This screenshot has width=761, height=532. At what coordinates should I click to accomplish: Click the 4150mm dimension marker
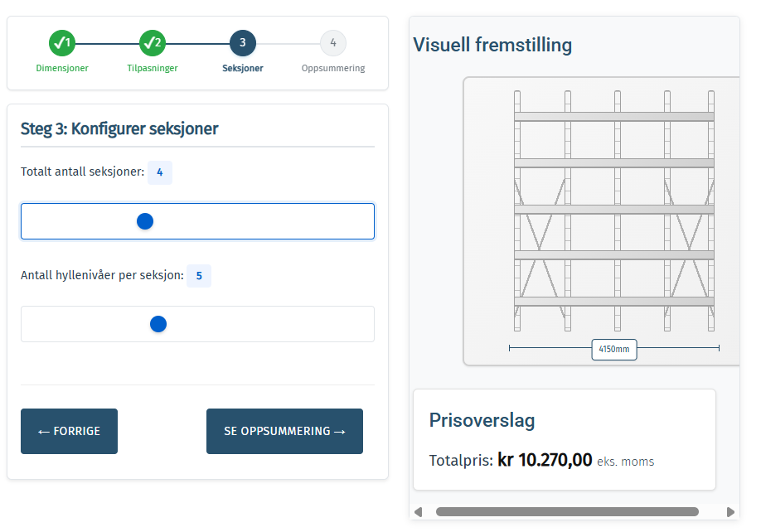tap(613, 350)
